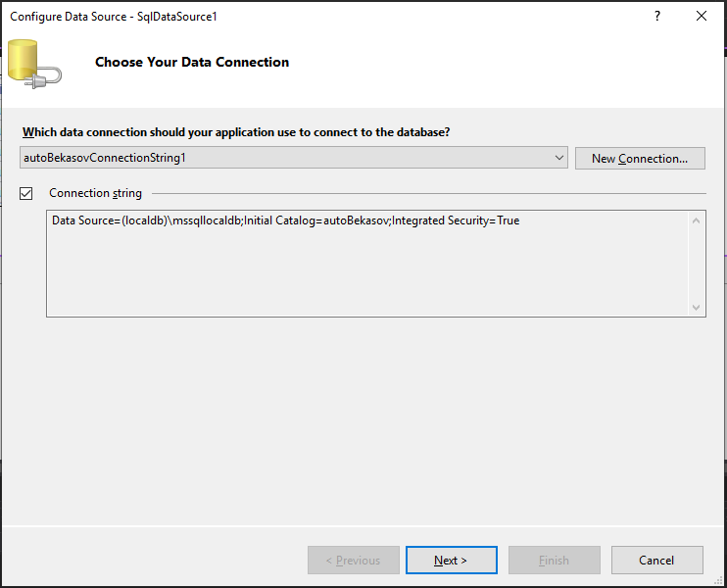The image size is (727, 588).
Task: Expand the data connection dropdown arrow
Action: point(559,158)
